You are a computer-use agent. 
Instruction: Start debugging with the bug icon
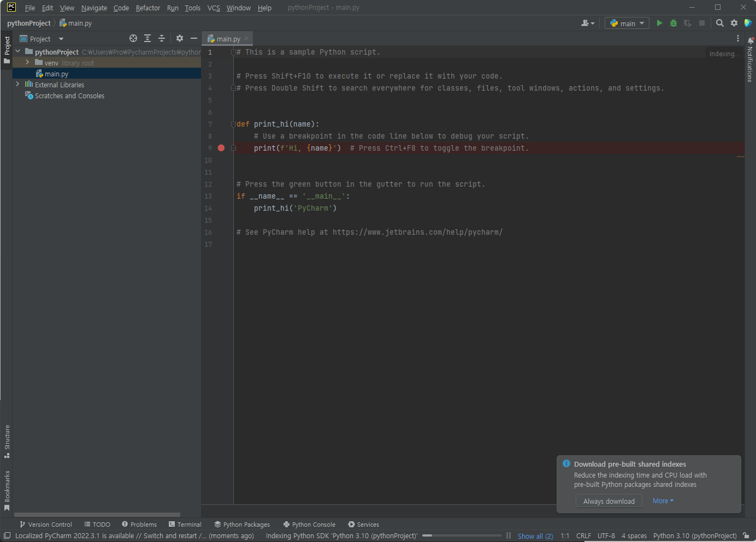[674, 23]
